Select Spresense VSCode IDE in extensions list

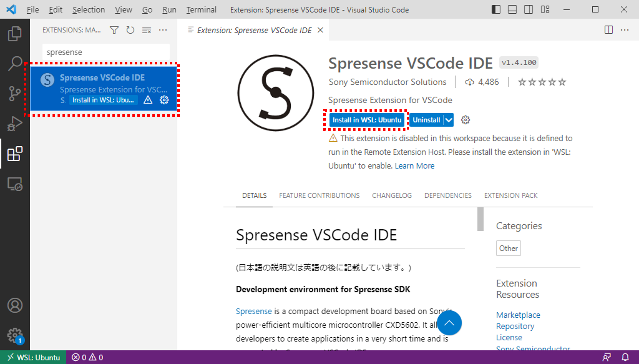[x=103, y=89]
